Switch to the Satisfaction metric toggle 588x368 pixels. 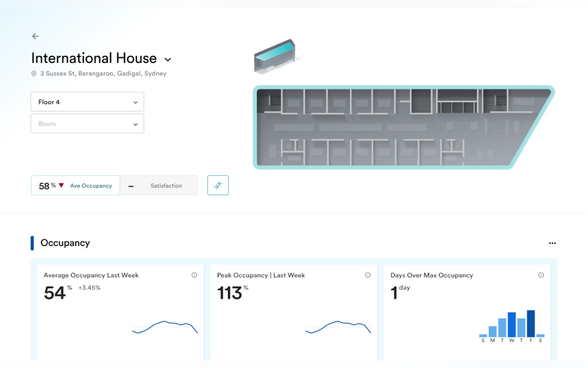point(159,185)
